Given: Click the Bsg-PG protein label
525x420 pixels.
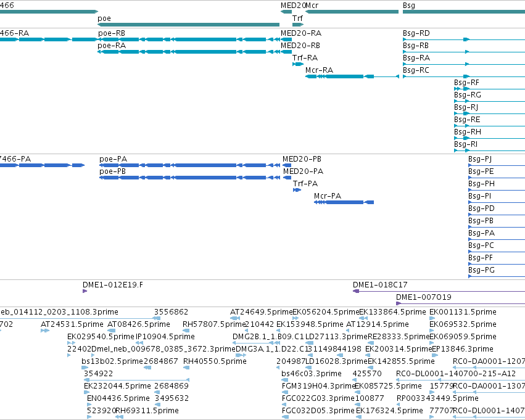Looking at the screenshot, I should click(x=481, y=270).
